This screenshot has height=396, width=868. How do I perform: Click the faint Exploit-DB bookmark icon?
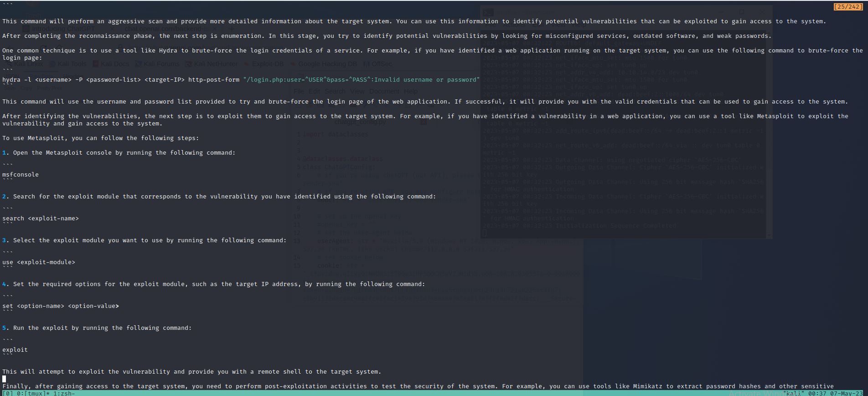(x=247, y=64)
